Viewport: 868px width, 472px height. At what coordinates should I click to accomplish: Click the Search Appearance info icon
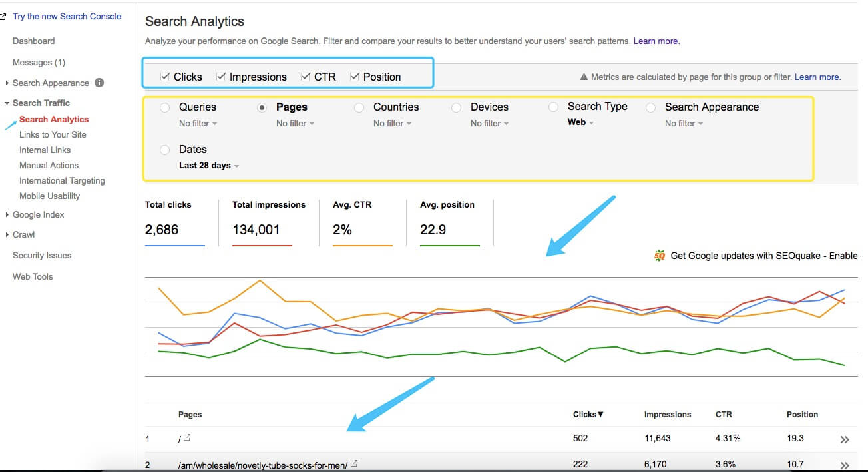pyautogui.click(x=99, y=83)
